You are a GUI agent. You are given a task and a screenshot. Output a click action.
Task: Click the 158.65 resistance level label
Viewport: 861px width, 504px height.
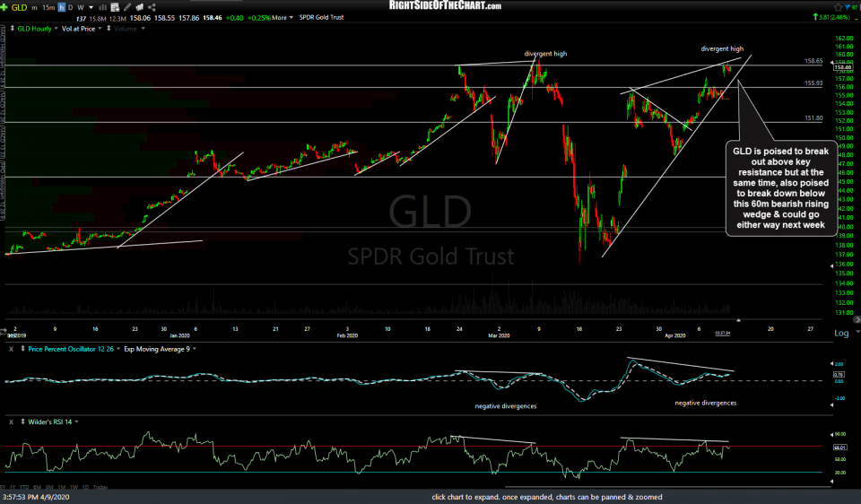click(x=813, y=61)
